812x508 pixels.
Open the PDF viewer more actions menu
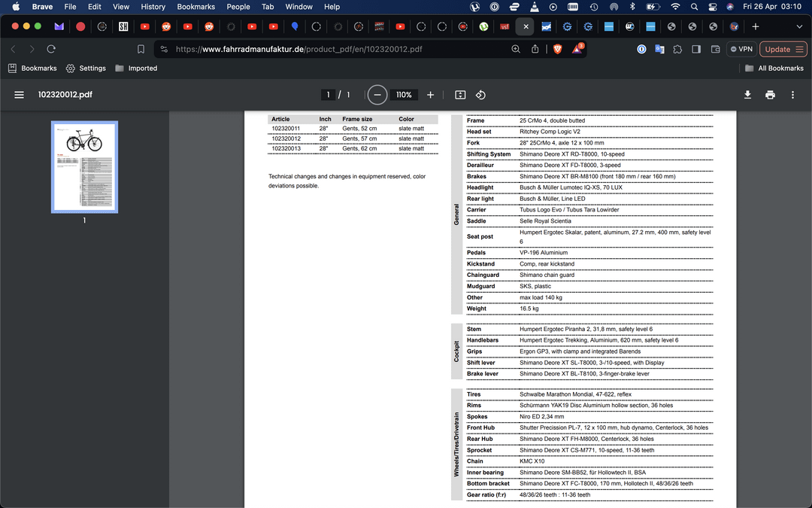click(x=792, y=95)
